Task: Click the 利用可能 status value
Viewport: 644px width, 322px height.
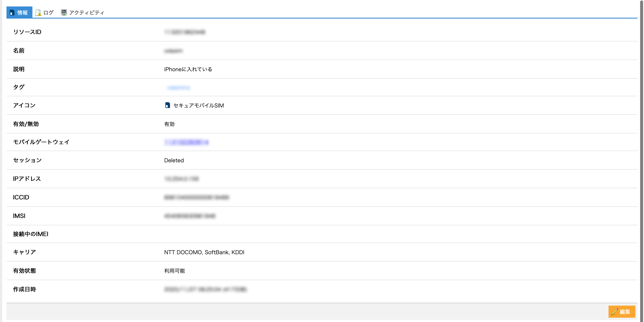Action: tap(174, 271)
